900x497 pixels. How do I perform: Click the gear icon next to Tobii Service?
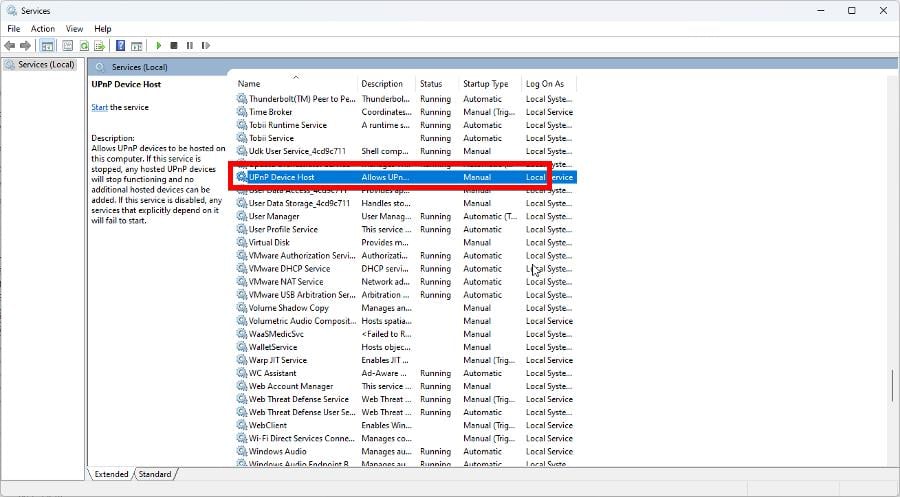tap(242, 138)
